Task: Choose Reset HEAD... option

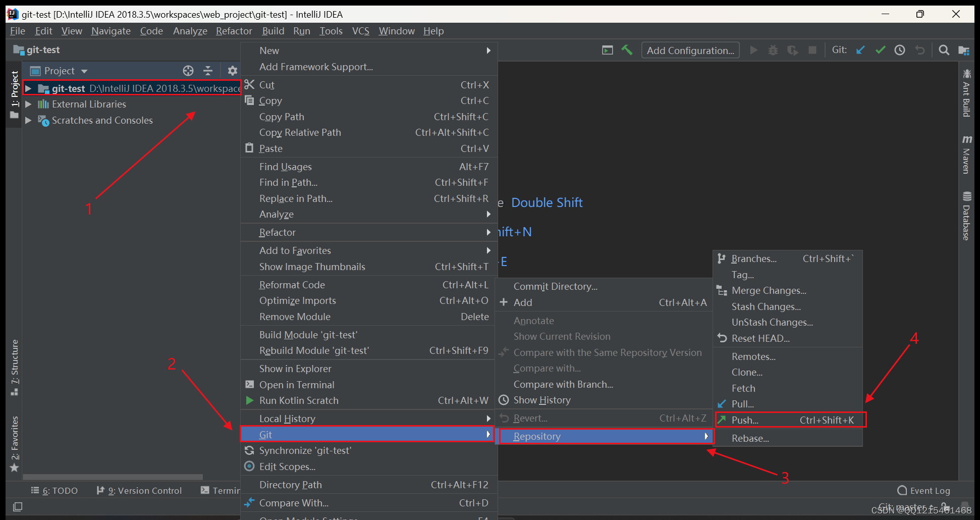Action: [x=787, y=338]
